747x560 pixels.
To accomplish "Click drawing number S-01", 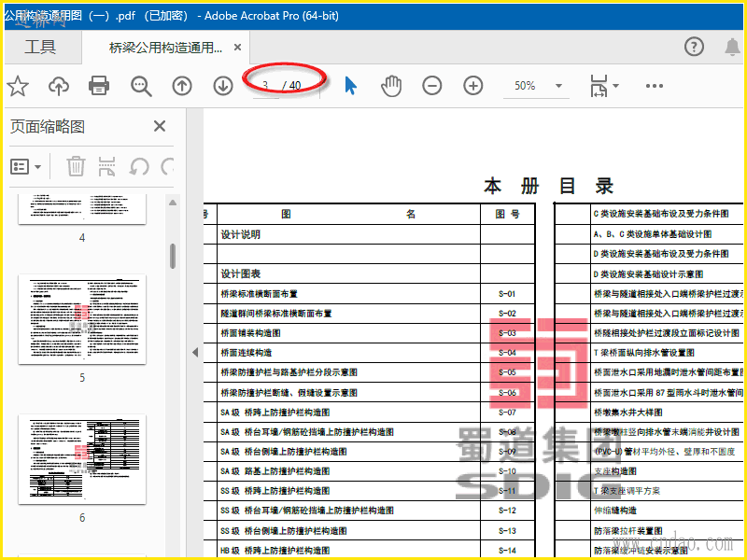I will tap(507, 294).
